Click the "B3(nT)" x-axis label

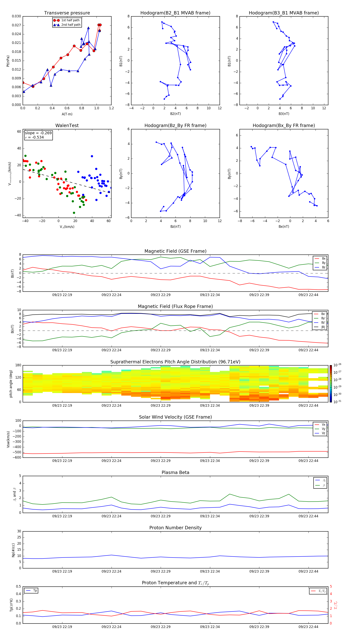284,114
